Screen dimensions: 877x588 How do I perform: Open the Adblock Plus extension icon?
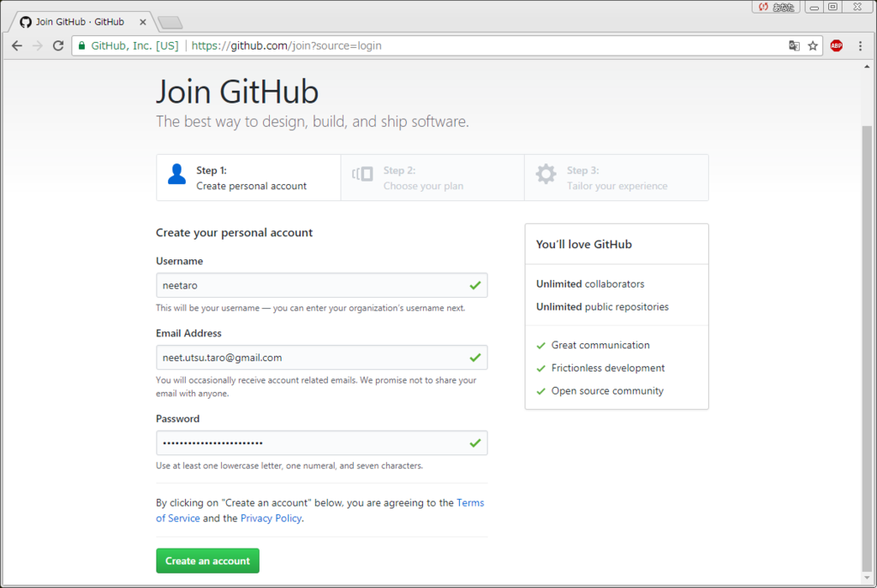[x=836, y=46]
